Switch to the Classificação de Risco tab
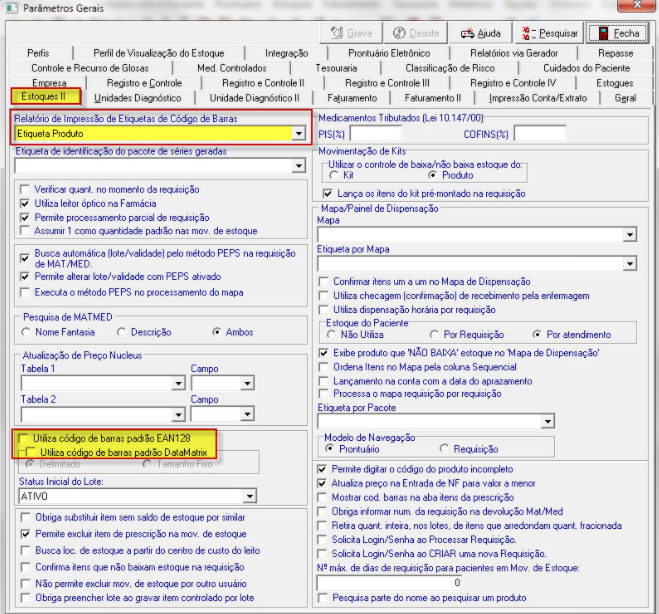This screenshot has width=659, height=614. click(x=450, y=68)
